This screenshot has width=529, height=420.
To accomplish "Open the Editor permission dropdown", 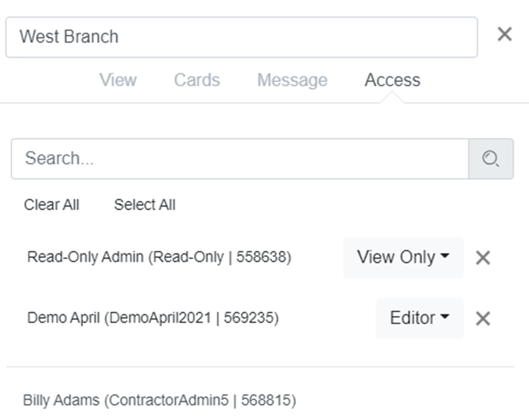I will coord(419,318).
